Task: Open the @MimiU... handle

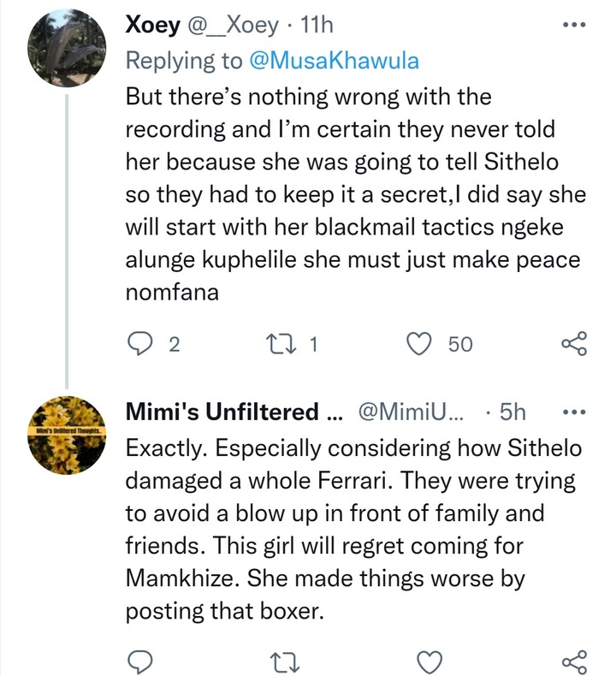Action: coord(411,412)
